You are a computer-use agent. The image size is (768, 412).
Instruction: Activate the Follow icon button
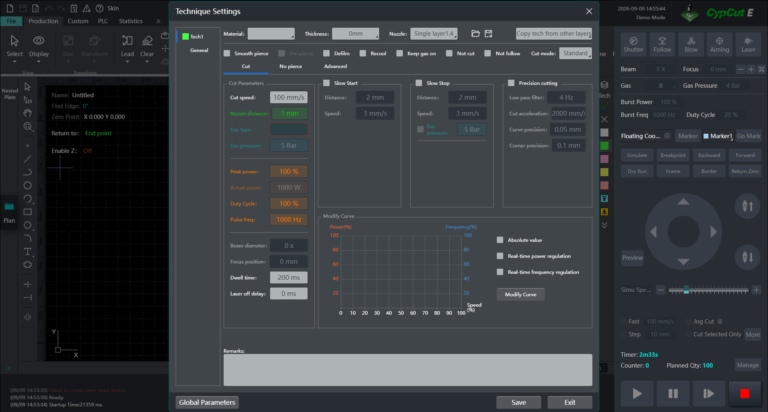[x=662, y=44]
